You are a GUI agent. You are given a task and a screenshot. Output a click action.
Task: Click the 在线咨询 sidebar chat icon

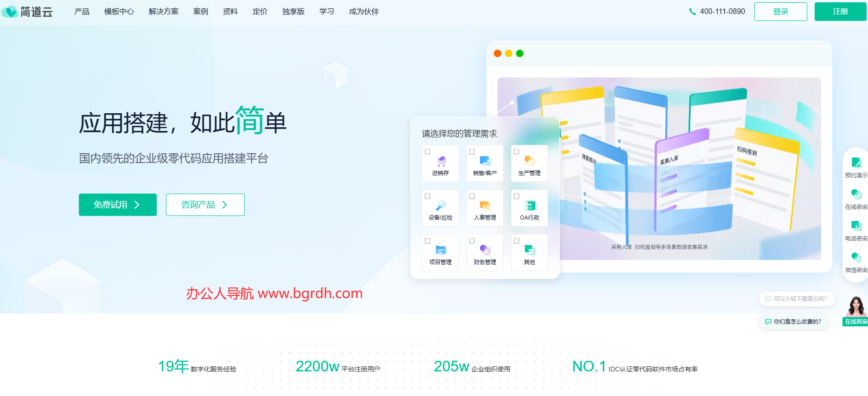pyautogui.click(x=856, y=194)
